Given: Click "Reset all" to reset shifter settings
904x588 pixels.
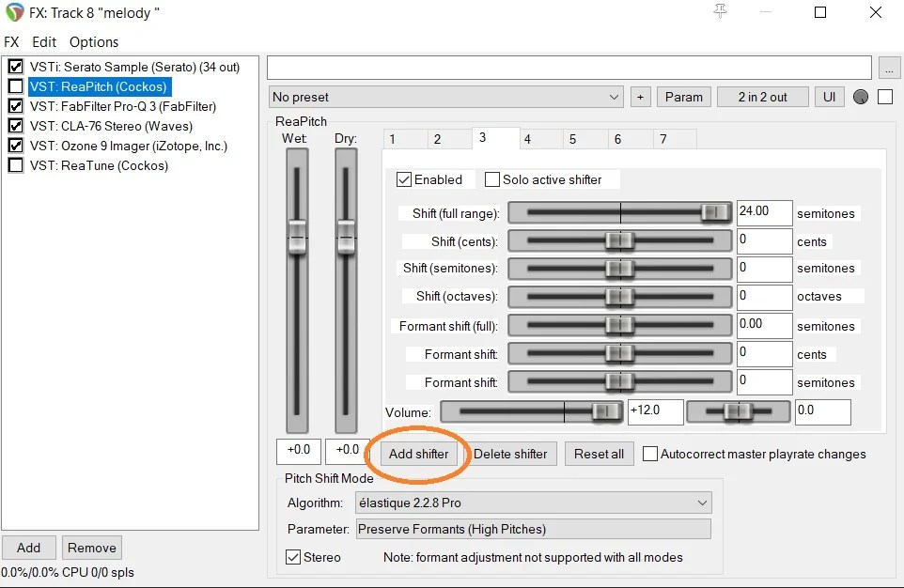Looking at the screenshot, I should pos(599,454).
